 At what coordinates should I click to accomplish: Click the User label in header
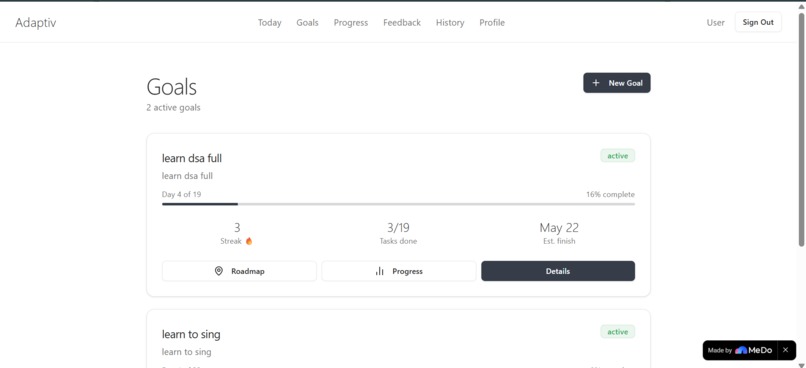(x=715, y=23)
